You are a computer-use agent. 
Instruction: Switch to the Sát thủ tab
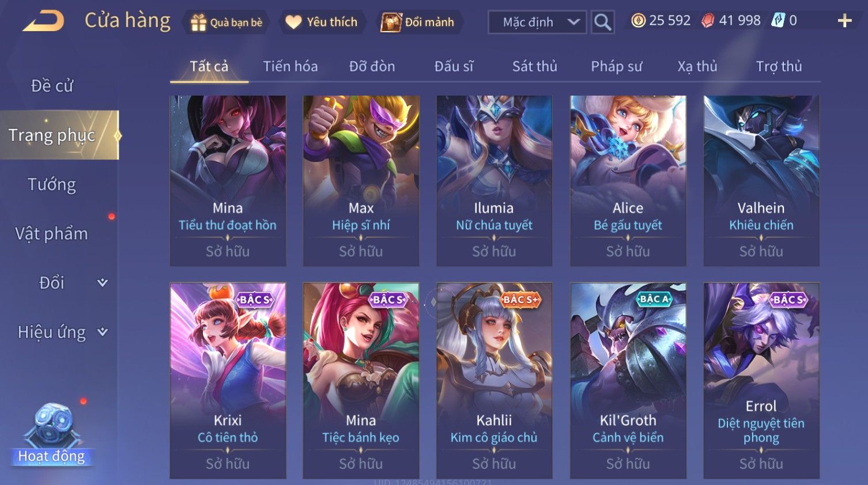(534, 66)
